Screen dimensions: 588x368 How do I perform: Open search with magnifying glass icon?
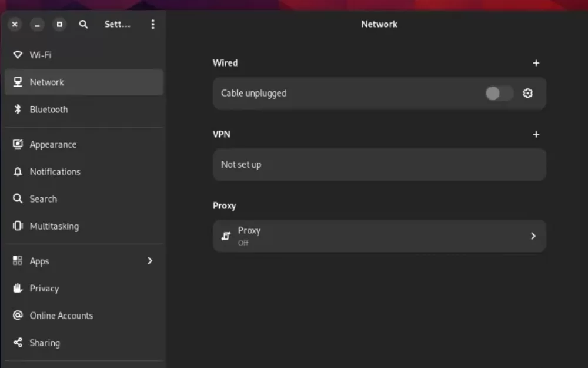(83, 24)
